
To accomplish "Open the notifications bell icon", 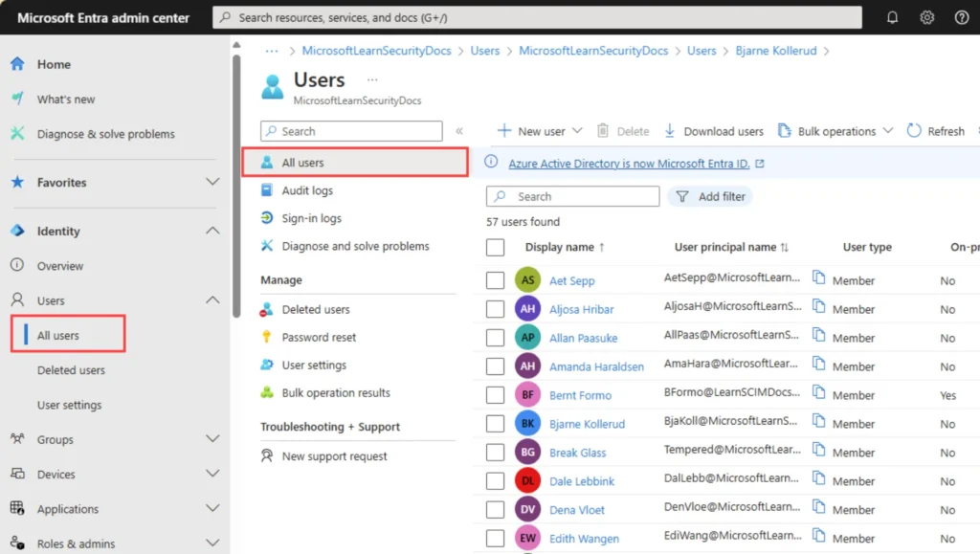I will coord(892,17).
